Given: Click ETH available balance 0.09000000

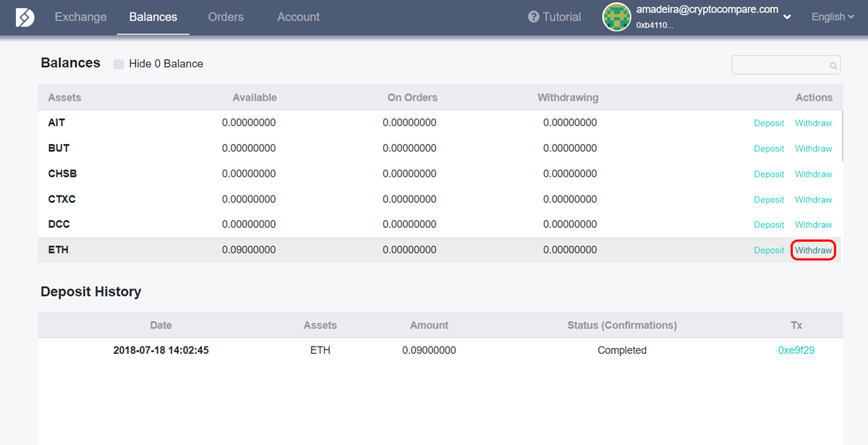Looking at the screenshot, I should pyautogui.click(x=249, y=250).
